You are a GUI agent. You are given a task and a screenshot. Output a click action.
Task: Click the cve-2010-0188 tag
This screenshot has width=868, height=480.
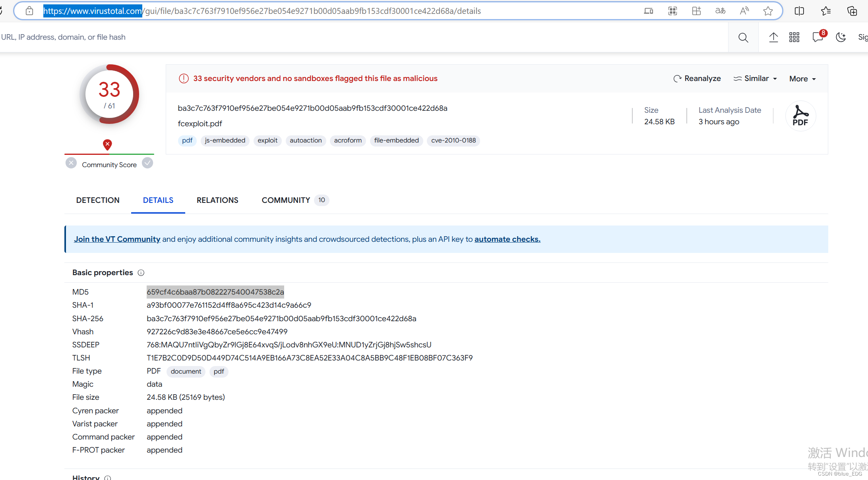[453, 141]
